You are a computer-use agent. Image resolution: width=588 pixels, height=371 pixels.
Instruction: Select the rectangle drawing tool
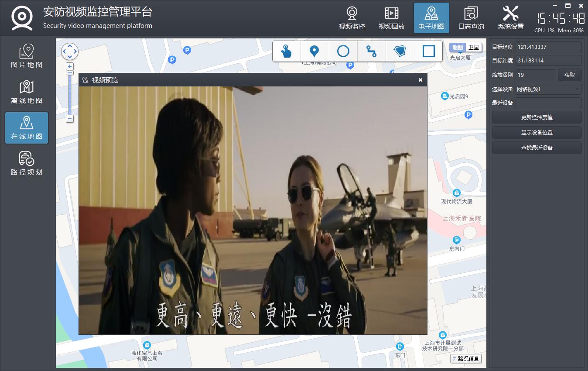coord(429,52)
